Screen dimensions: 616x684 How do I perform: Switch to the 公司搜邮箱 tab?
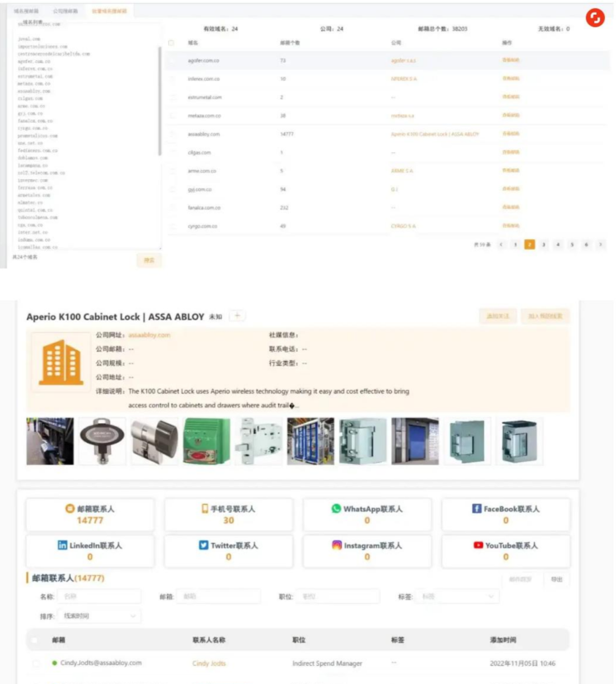coord(66,11)
